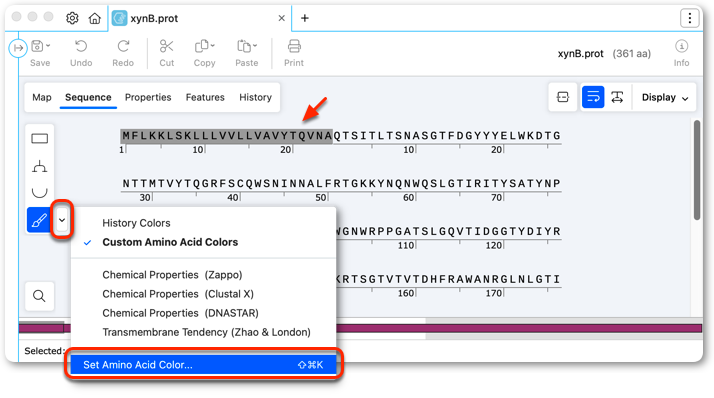The image size is (714, 398).
Task: Click the highlighted signal peptide sequence
Action: pyautogui.click(x=226, y=136)
